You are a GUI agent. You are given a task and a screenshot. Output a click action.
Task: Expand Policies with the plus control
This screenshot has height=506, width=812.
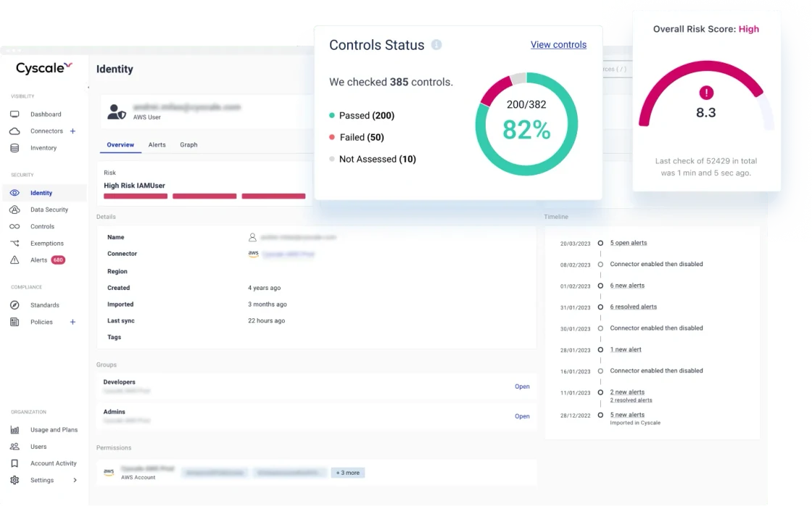pos(72,322)
